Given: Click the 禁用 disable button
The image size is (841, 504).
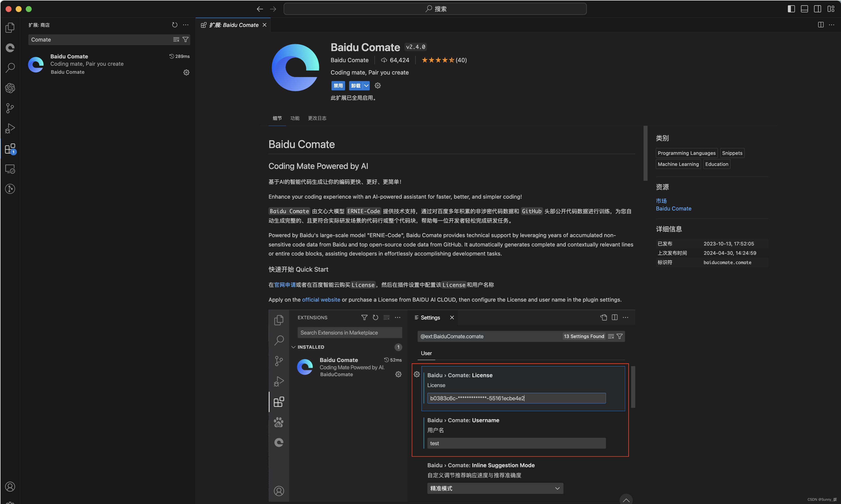Looking at the screenshot, I should point(338,86).
